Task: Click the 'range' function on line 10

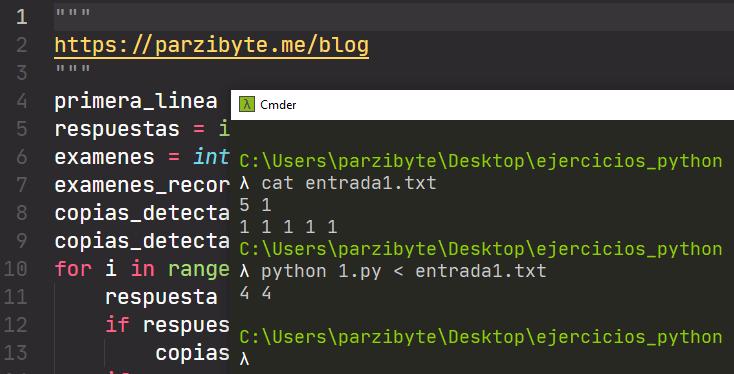Action: tap(199, 270)
